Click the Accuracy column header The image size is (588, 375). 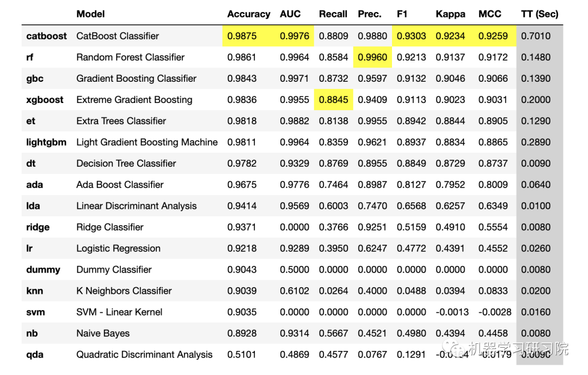click(249, 14)
